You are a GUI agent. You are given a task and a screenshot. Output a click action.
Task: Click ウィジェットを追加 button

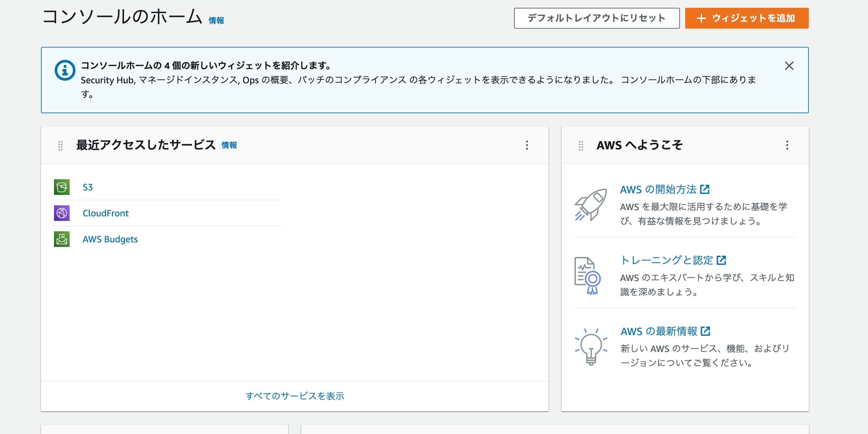747,18
